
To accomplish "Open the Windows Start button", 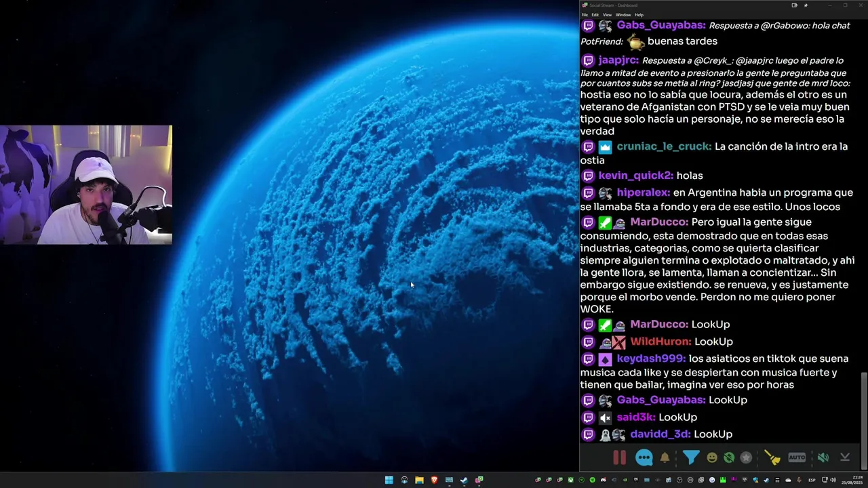I will coord(389,480).
